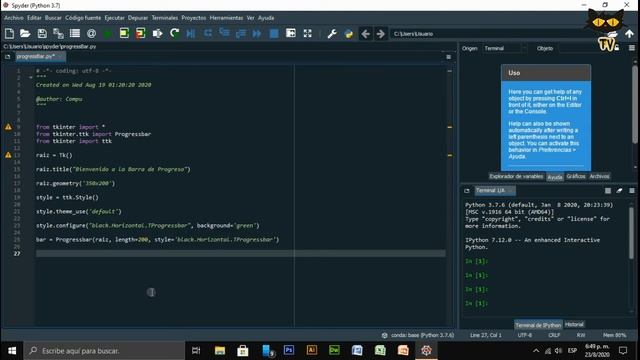Click the Help pane vertical scrollbar
The width and height of the screenshot is (640, 360).
635,104
